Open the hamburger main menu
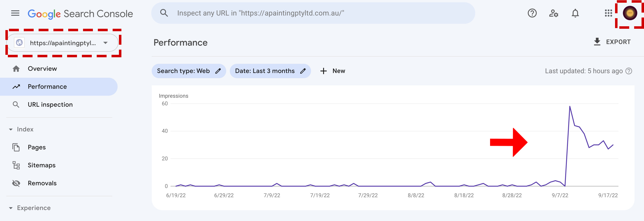The image size is (644, 221). (15, 13)
